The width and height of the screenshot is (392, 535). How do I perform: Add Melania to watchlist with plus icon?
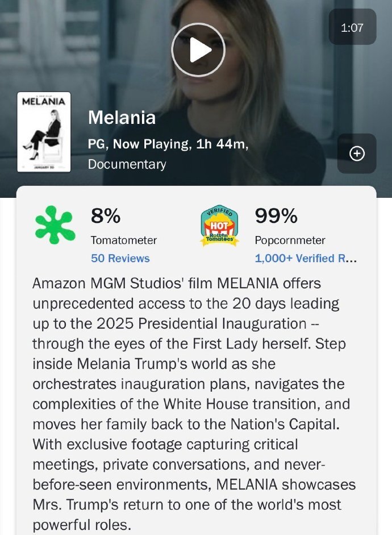357,154
